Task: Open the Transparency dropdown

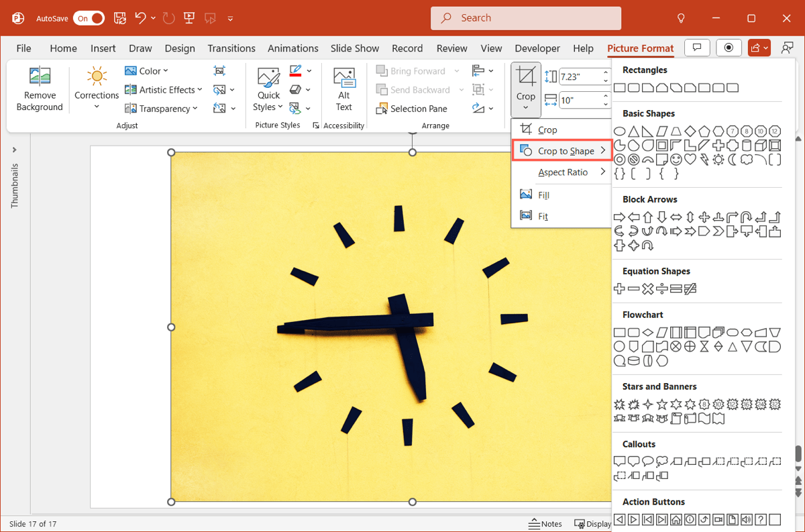Action: click(161, 108)
